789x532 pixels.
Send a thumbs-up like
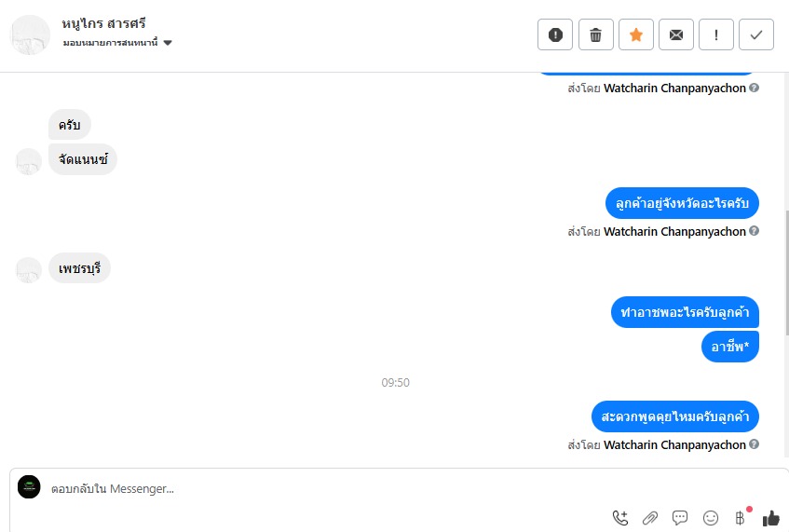pos(771,517)
